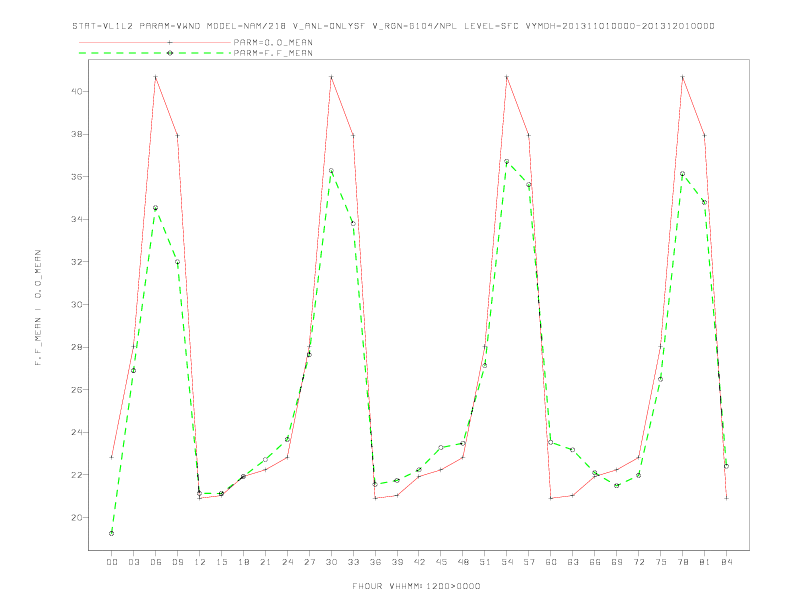
Task: Click x-axis forecast hour label 45
Action: (x=441, y=562)
